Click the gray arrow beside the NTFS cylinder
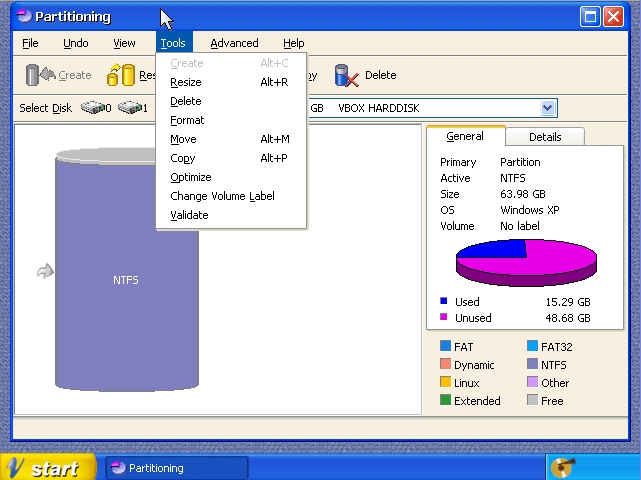The height and width of the screenshot is (480, 641). pos(45,271)
